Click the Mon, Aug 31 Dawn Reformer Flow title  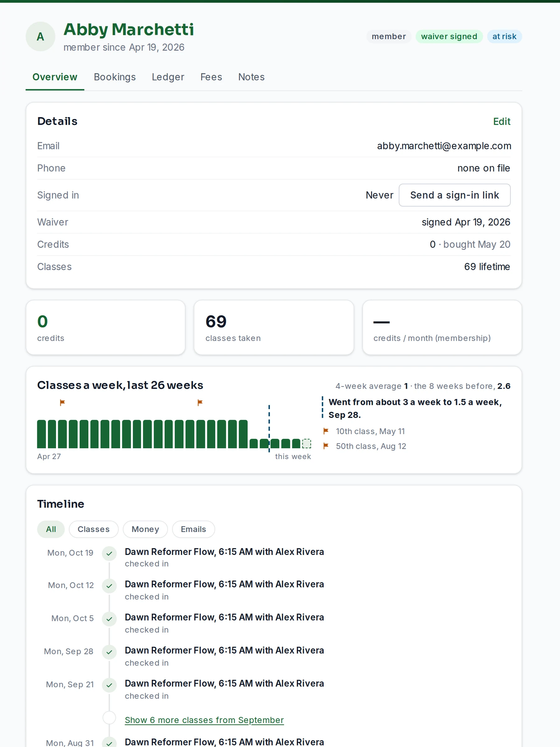[x=225, y=742]
